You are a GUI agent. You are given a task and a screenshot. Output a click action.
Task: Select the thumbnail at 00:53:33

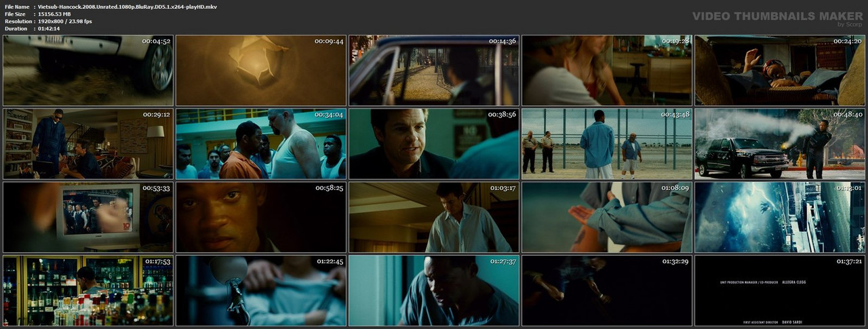point(88,217)
